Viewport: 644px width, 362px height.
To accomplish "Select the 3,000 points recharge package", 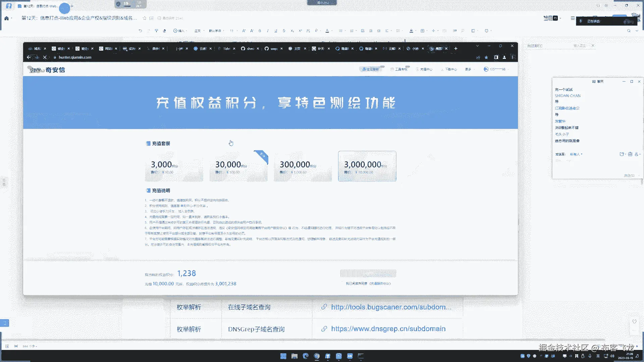I will click(174, 167).
